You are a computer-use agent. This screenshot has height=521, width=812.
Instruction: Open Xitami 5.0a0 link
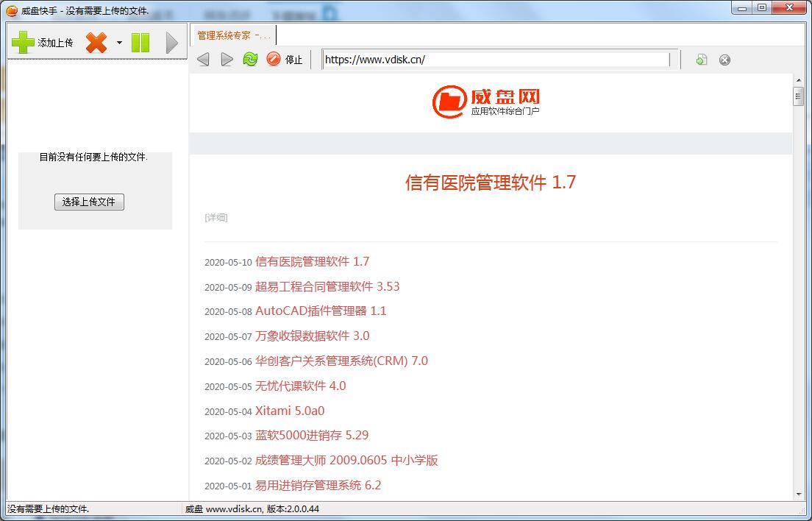coord(290,411)
